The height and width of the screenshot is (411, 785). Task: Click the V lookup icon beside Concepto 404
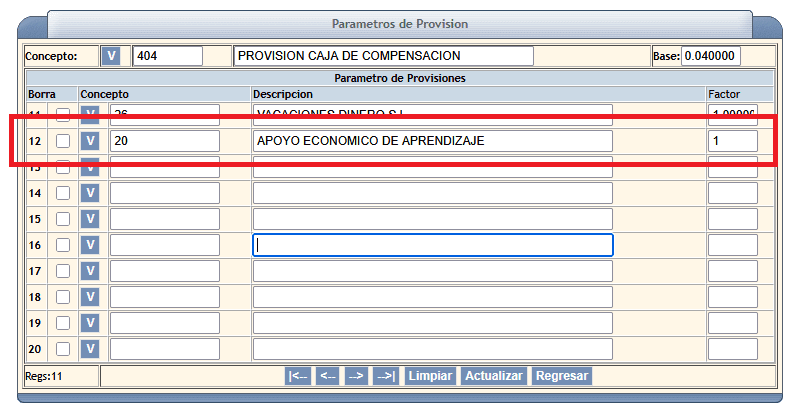(x=111, y=56)
